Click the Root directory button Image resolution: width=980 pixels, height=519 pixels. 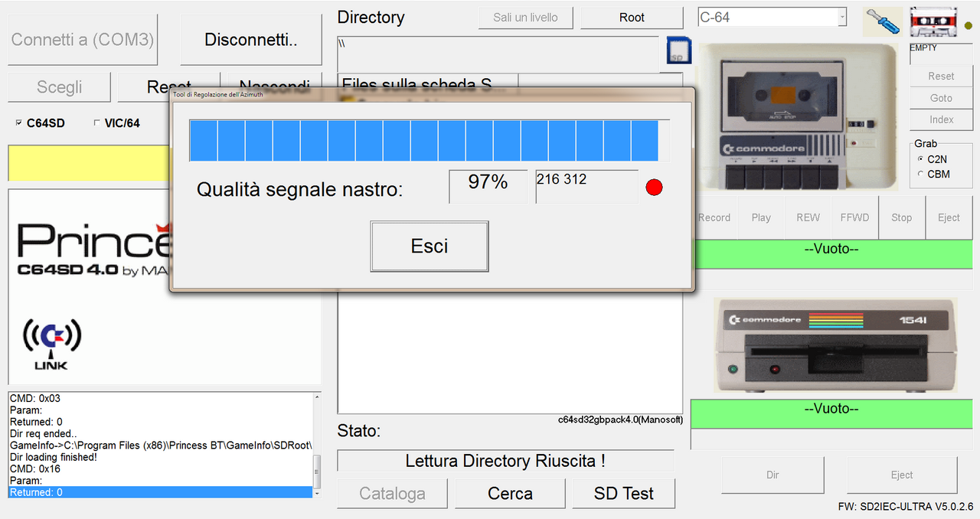(632, 17)
